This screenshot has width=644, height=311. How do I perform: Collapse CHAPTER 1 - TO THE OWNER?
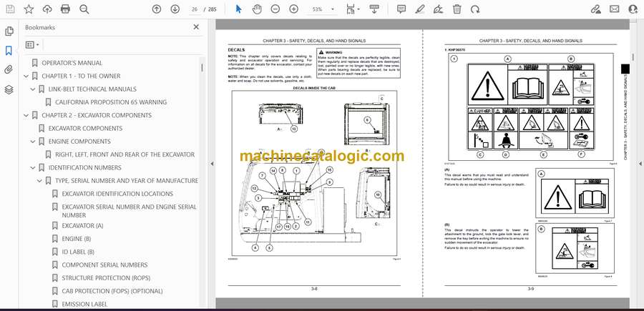[26, 76]
